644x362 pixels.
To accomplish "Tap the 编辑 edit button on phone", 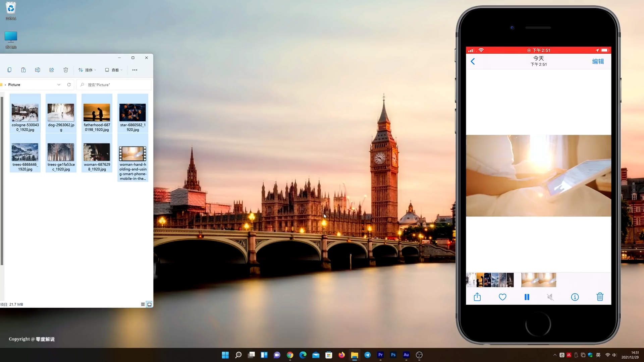I will click(x=598, y=61).
